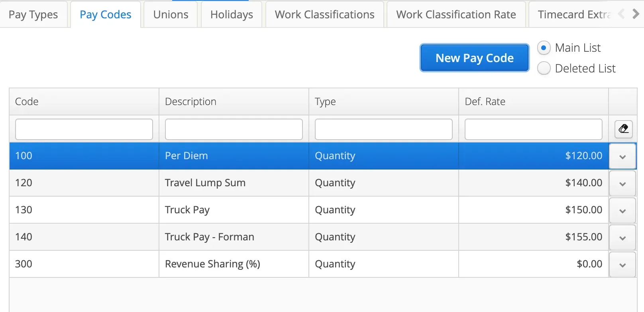Focus the Type filter field

tap(384, 129)
